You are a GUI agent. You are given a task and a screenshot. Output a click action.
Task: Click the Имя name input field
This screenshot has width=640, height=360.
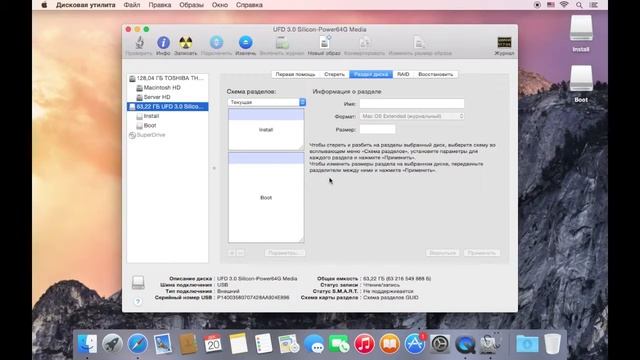tap(412, 104)
